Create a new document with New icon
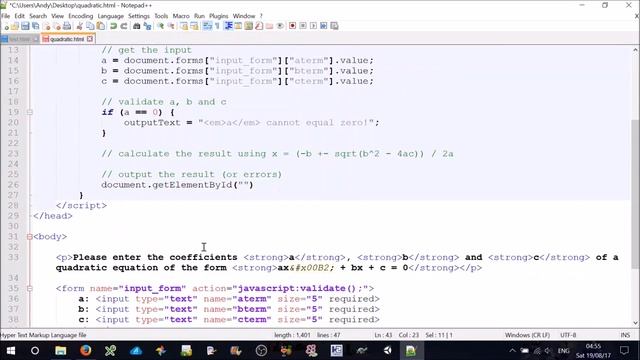Image resolution: width=640 pixels, height=360 pixels. (x=6, y=26)
